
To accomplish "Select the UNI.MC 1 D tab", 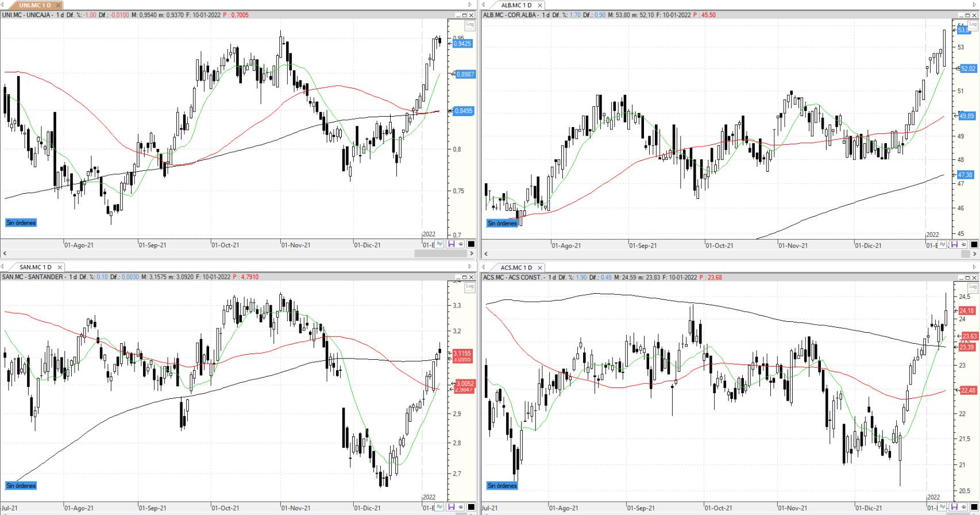I will click(35, 5).
